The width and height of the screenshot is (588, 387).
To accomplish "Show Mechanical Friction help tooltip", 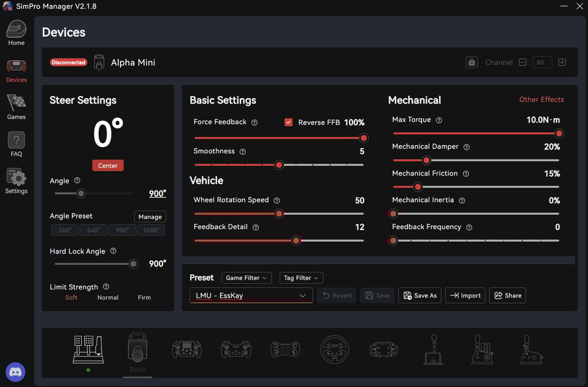I will click(x=466, y=173).
